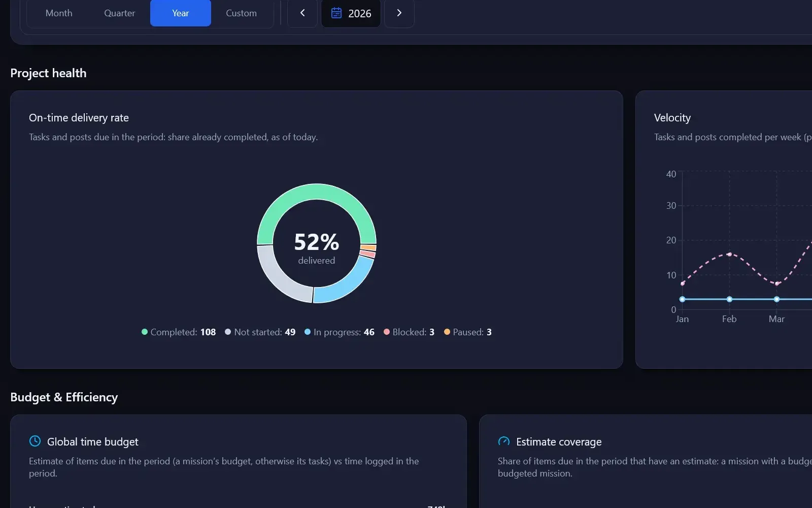
Task: Click the Estimate coverage heading
Action: pyautogui.click(x=559, y=442)
